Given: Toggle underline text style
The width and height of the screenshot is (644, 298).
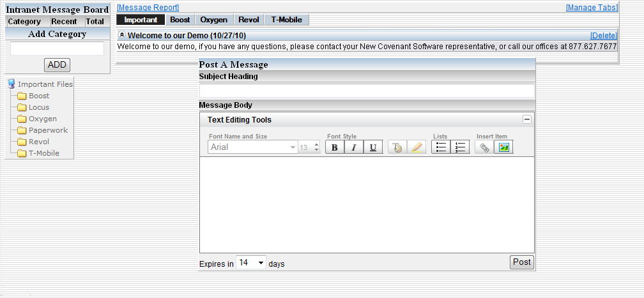Looking at the screenshot, I should click(x=373, y=147).
